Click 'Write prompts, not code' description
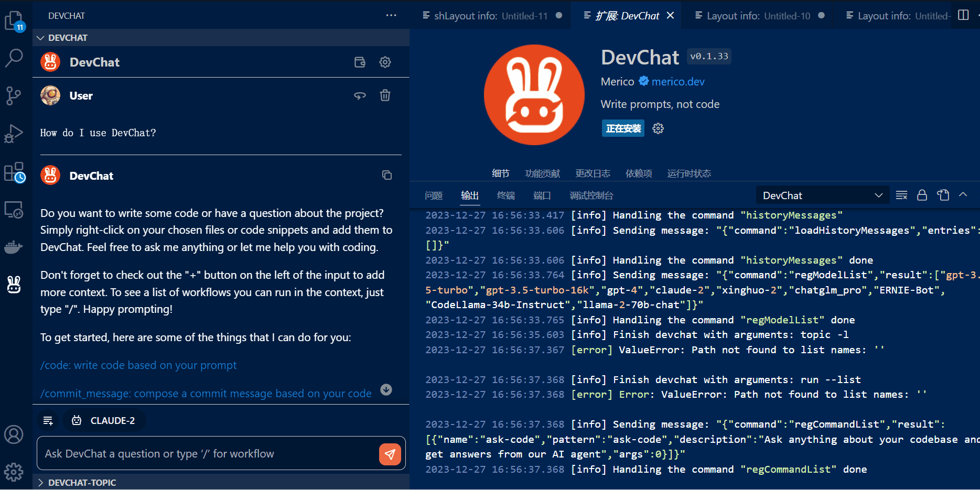The width and height of the screenshot is (980, 490). tap(660, 104)
